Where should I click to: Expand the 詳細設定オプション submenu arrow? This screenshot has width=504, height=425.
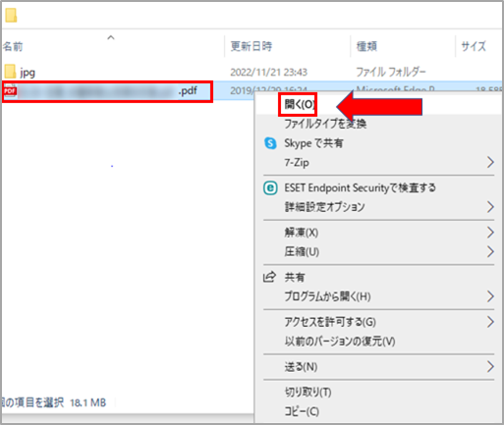point(490,207)
